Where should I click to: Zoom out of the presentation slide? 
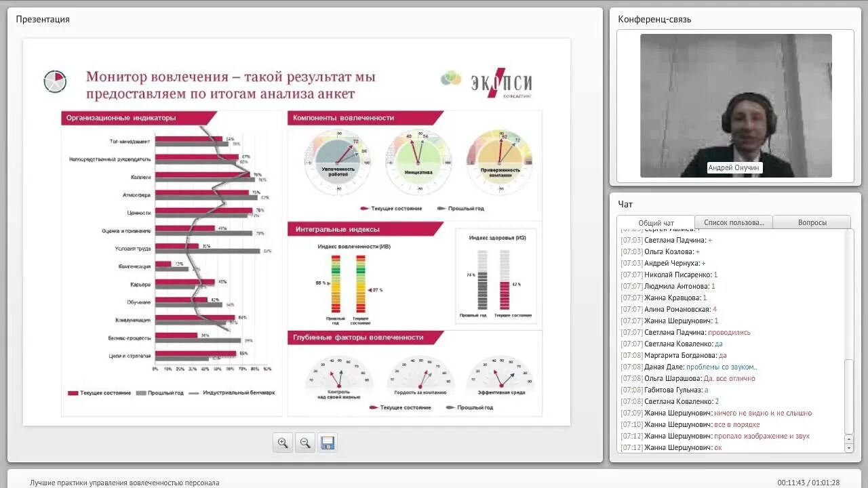[x=305, y=443]
